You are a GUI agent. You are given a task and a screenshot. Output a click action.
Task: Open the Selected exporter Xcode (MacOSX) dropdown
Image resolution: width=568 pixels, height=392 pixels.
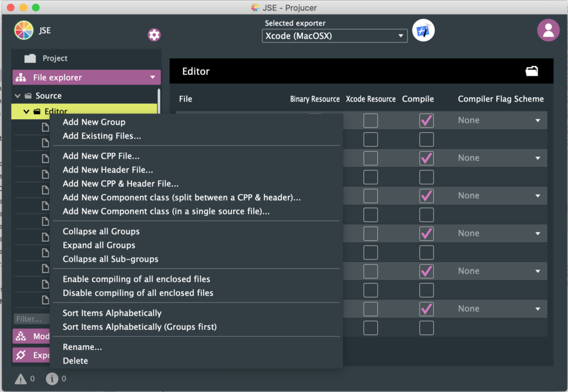click(x=334, y=36)
